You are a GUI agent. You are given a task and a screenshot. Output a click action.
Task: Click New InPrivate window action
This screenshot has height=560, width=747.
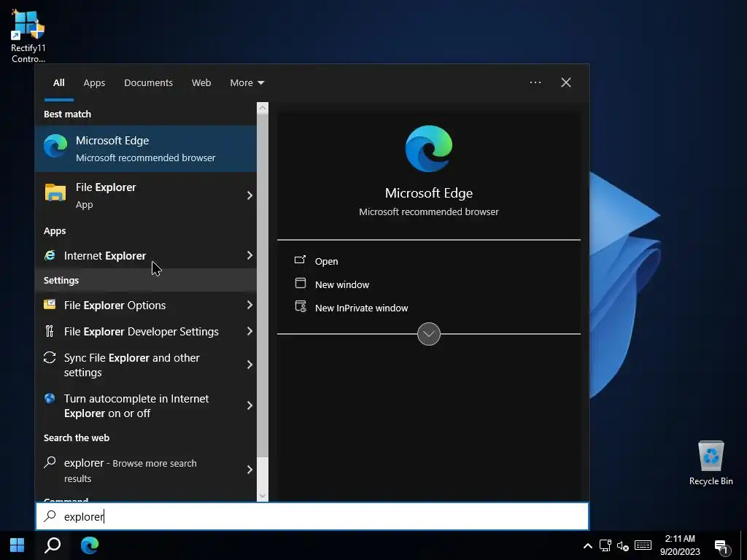pyautogui.click(x=361, y=308)
